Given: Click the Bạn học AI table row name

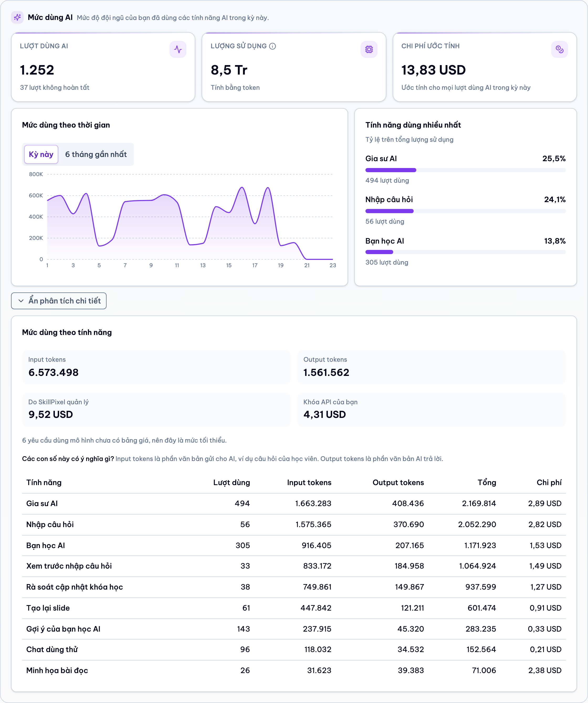Looking at the screenshot, I should click(45, 545).
